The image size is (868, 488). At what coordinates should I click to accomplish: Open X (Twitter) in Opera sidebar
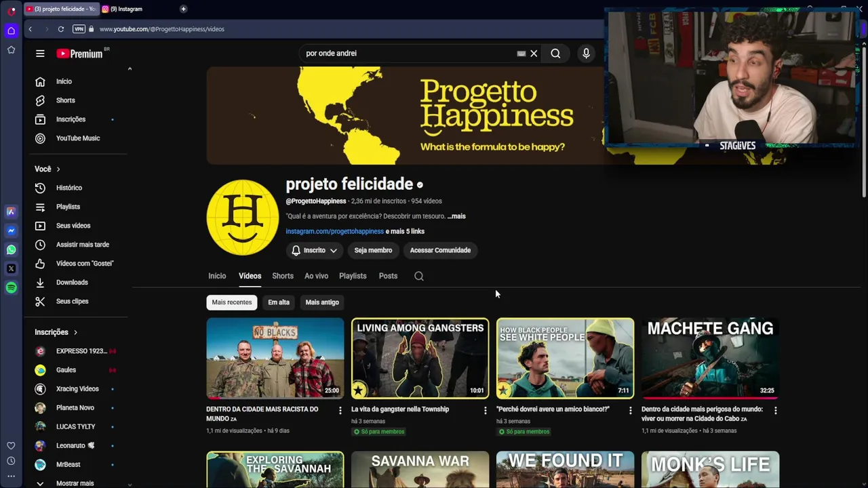coord(11,268)
